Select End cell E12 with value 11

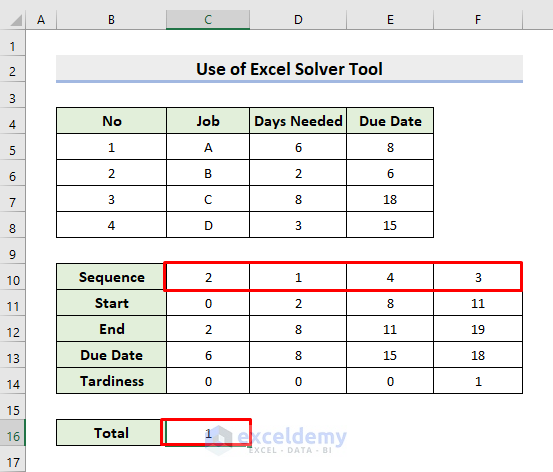(x=390, y=329)
